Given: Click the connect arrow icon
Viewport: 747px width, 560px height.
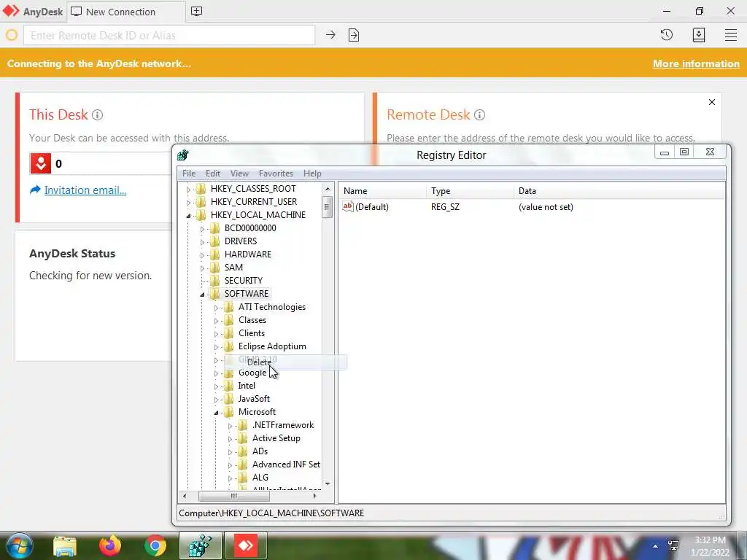Looking at the screenshot, I should click(330, 35).
